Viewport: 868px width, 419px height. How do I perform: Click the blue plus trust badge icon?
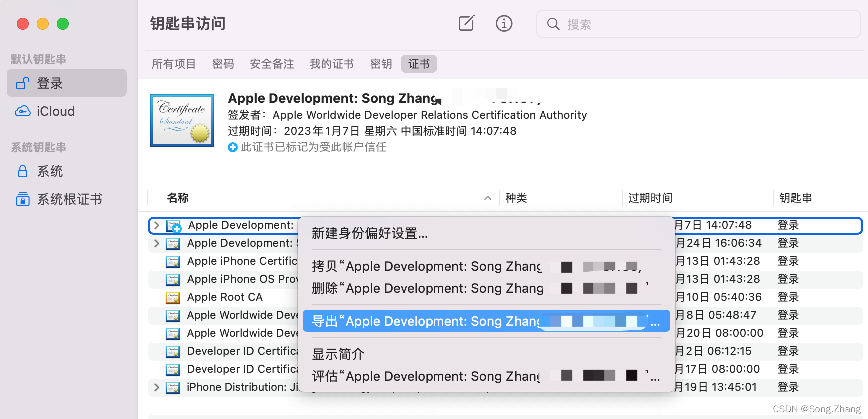233,147
